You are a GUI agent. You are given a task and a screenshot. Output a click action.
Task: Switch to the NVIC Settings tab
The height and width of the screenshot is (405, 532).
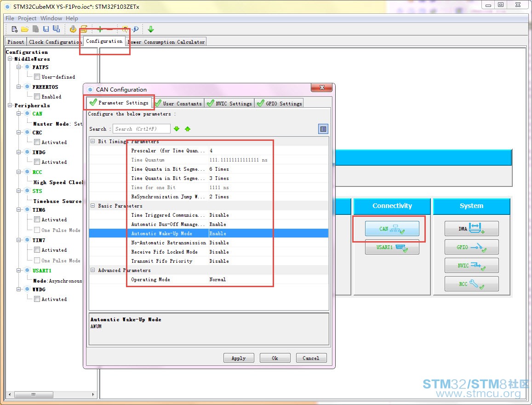230,103
